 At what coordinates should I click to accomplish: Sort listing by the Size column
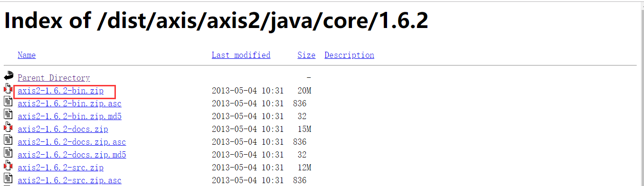306,55
